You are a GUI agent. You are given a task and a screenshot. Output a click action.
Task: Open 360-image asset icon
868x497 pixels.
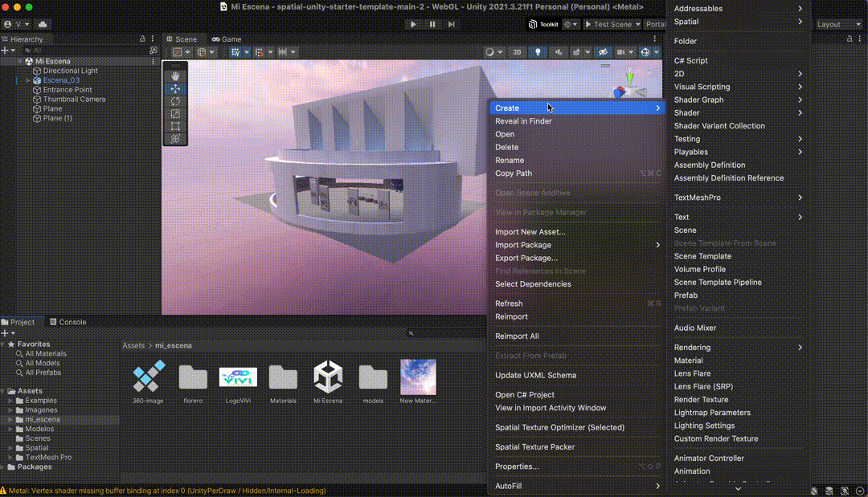[x=149, y=377]
